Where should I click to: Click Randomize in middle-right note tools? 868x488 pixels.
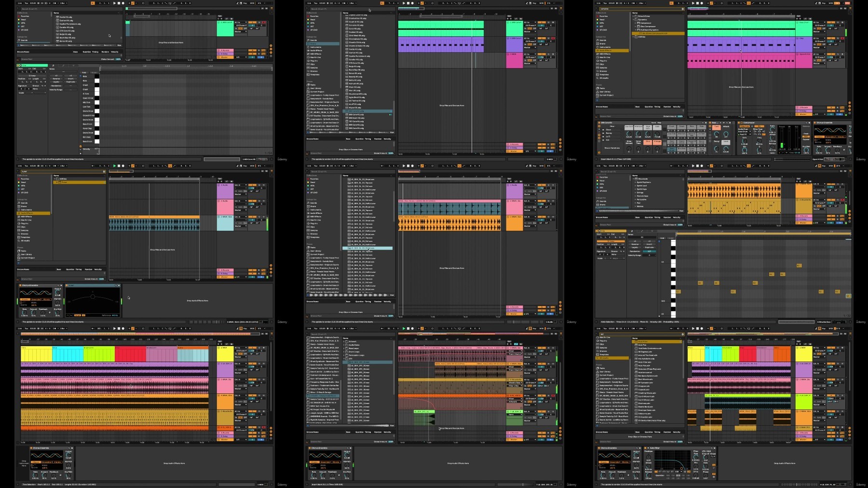[635, 251]
